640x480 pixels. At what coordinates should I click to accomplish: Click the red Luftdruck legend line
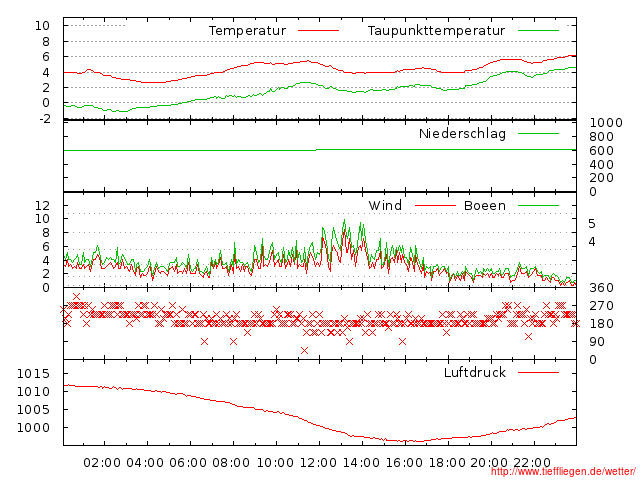tap(538, 372)
